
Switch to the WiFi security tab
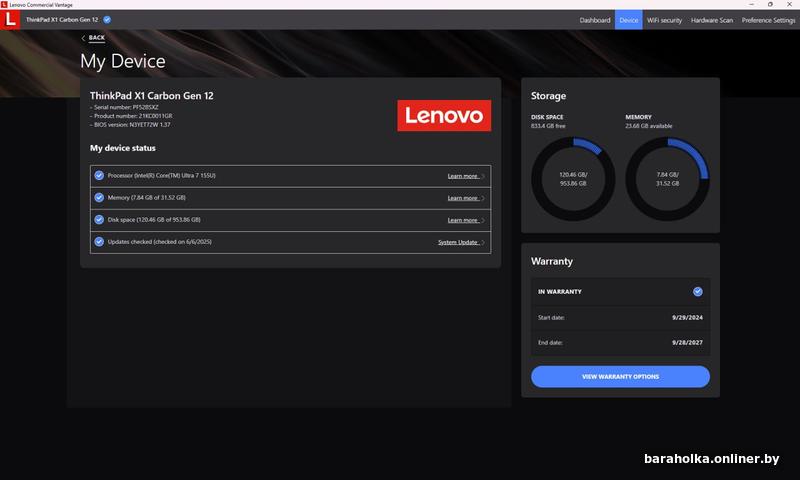[x=664, y=20]
